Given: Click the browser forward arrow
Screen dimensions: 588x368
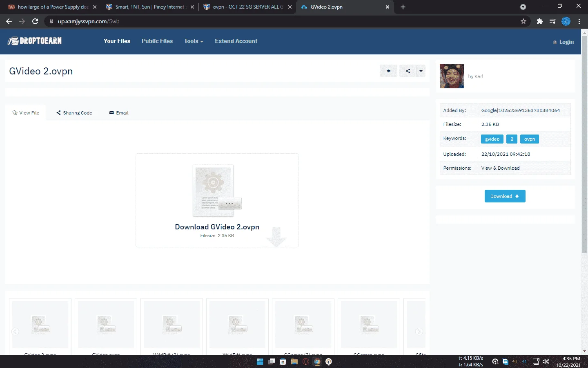Looking at the screenshot, I should click(x=22, y=21).
